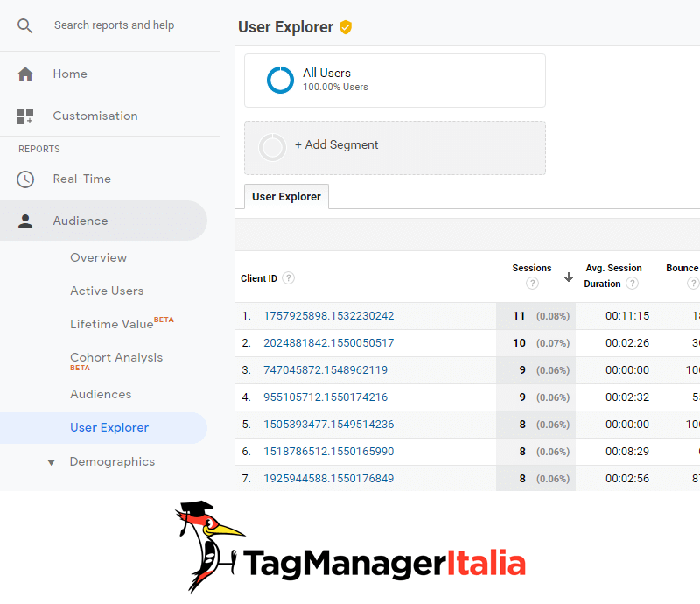Viewport: 700px width, 604px height.
Task: Open client ID 747045872.1548962119
Action: pos(325,370)
